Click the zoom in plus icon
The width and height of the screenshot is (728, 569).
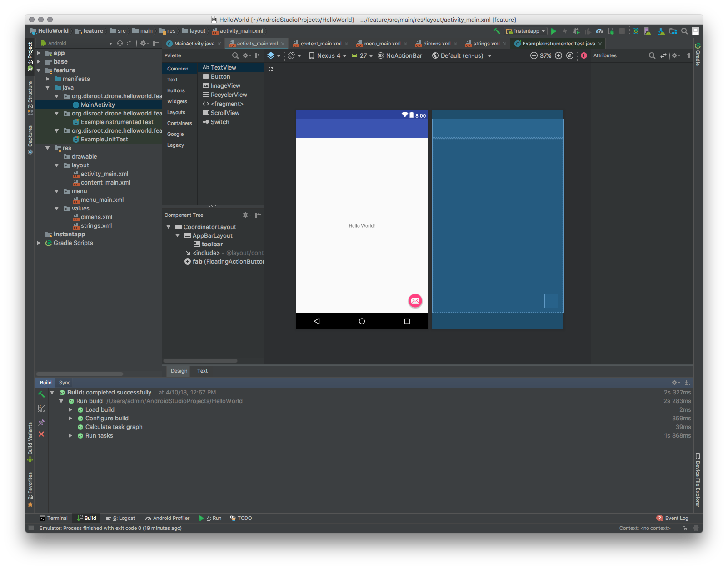(x=558, y=56)
